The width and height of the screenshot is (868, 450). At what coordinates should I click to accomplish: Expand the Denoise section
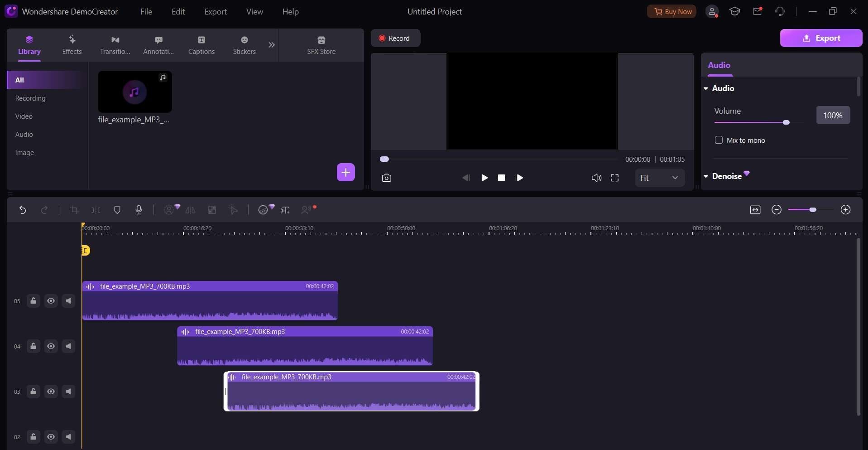[706, 176]
